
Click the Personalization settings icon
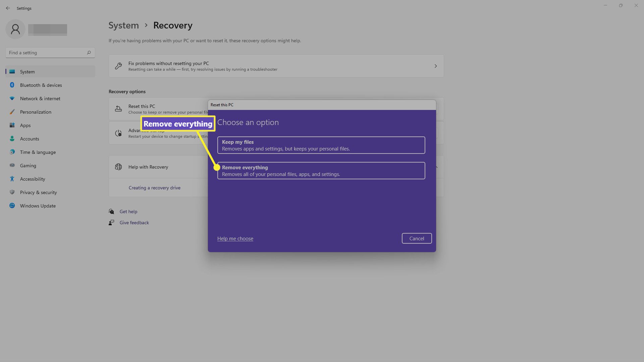tap(12, 112)
